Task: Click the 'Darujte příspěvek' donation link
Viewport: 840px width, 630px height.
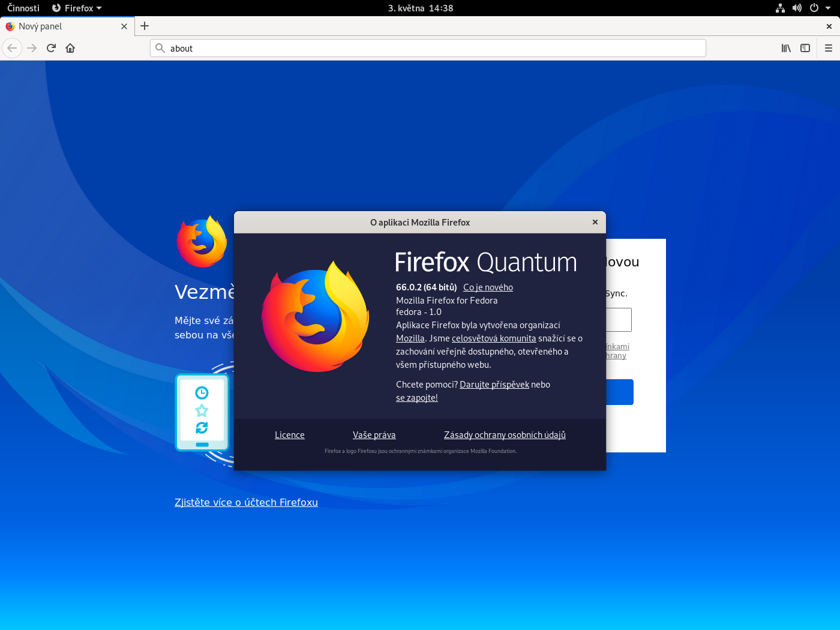Action: pyautogui.click(x=494, y=385)
